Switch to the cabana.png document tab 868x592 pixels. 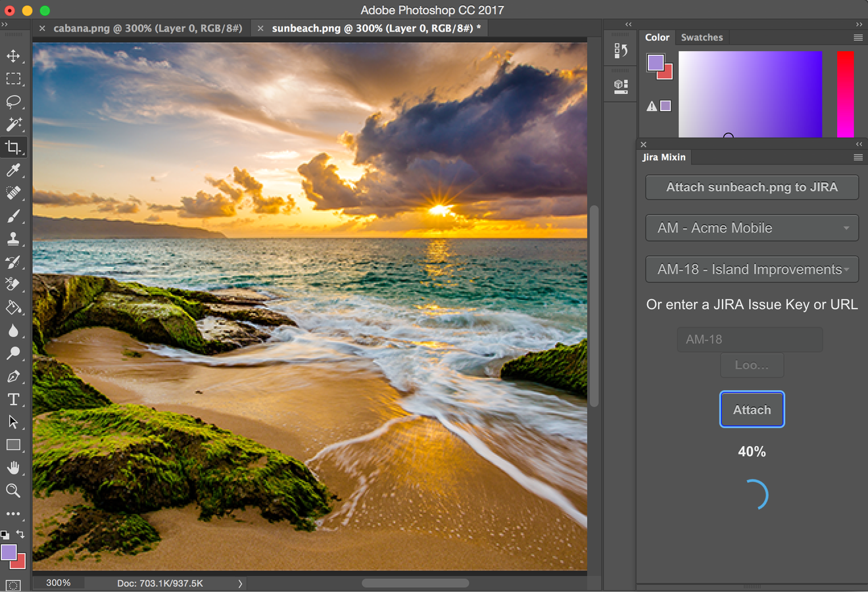(x=148, y=28)
